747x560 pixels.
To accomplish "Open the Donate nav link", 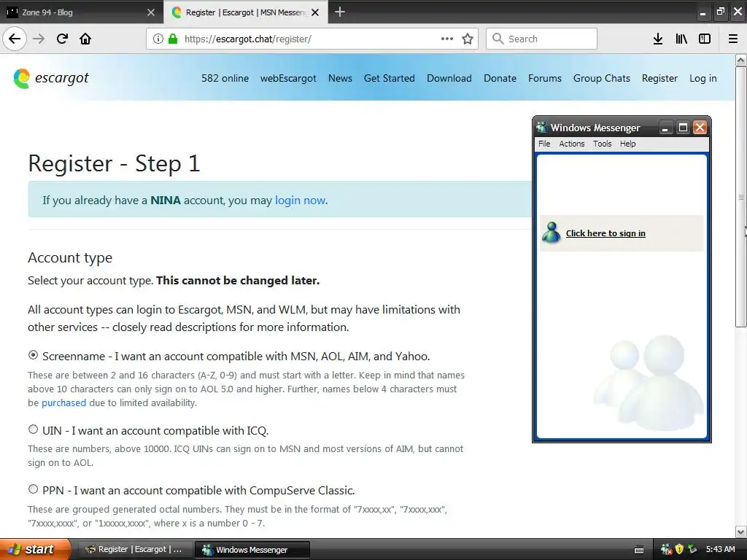I will (500, 78).
